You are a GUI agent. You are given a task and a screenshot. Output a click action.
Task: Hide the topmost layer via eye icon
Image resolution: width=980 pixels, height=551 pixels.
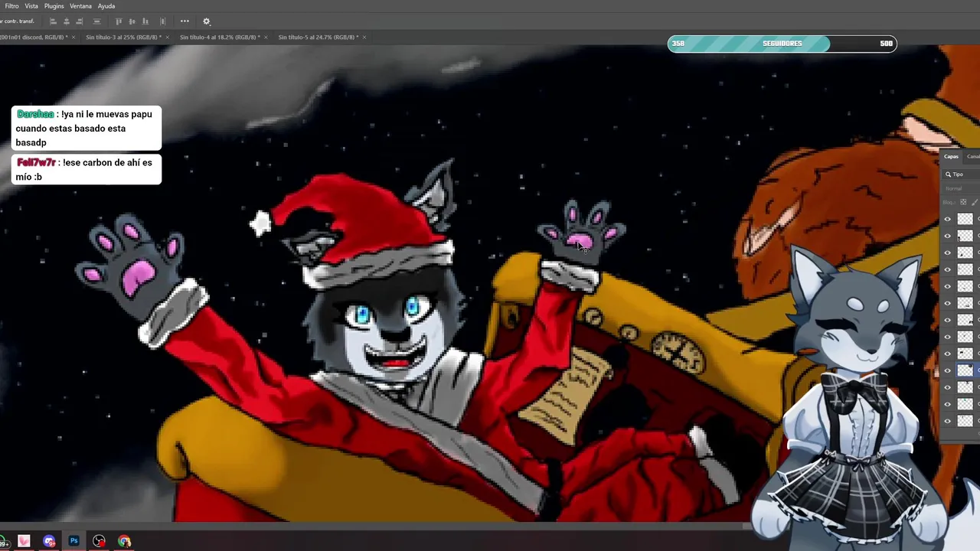pos(947,219)
